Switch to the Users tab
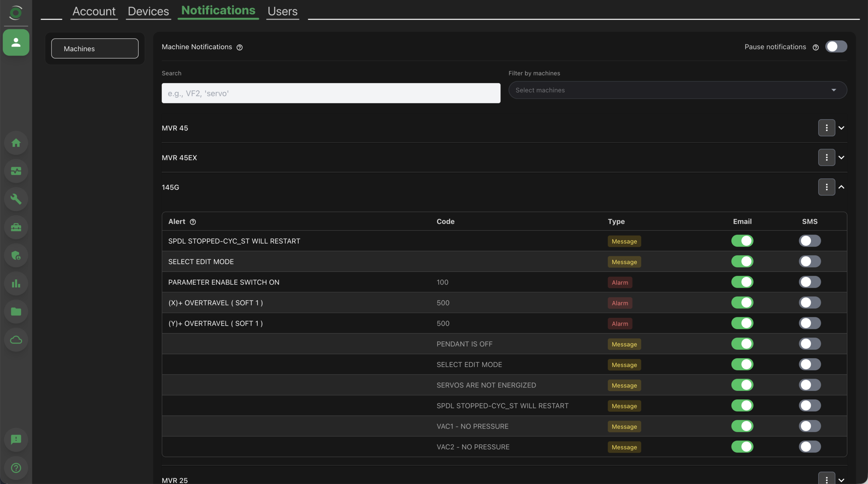 [282, 11]
